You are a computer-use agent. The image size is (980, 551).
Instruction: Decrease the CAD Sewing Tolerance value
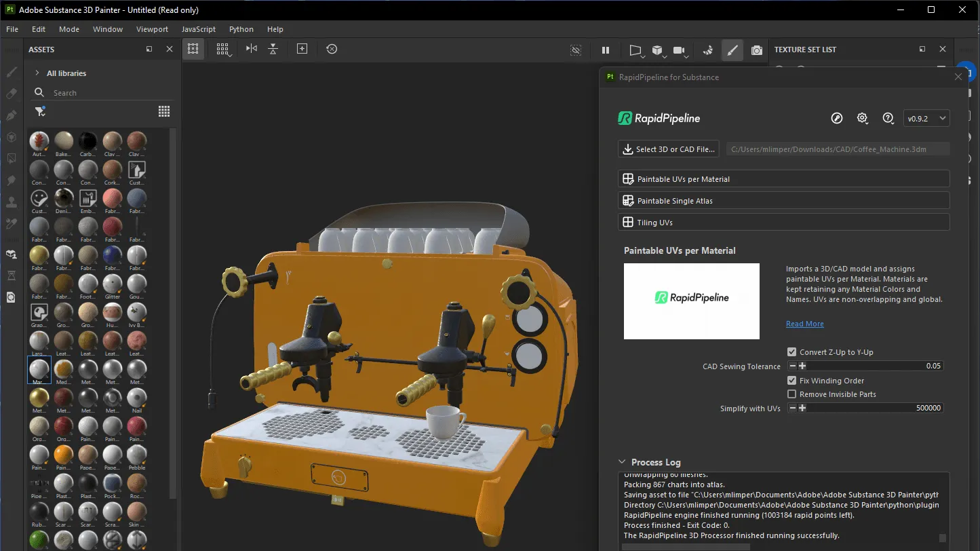[x=792, y=366]
